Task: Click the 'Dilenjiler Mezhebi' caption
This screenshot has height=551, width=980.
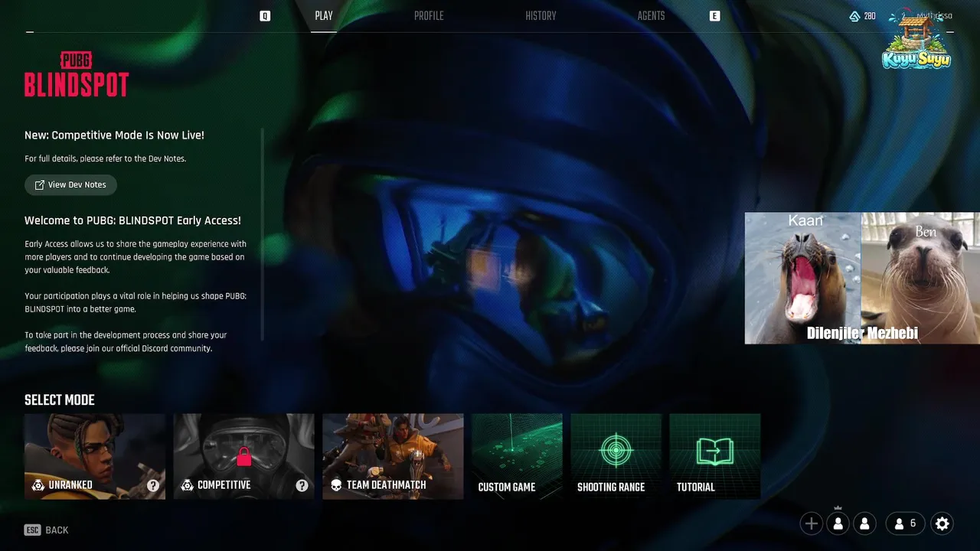Action: coord(862,333)
